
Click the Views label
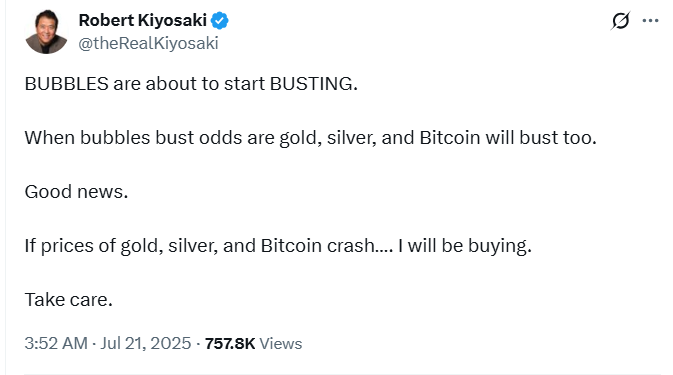(281, 344)
